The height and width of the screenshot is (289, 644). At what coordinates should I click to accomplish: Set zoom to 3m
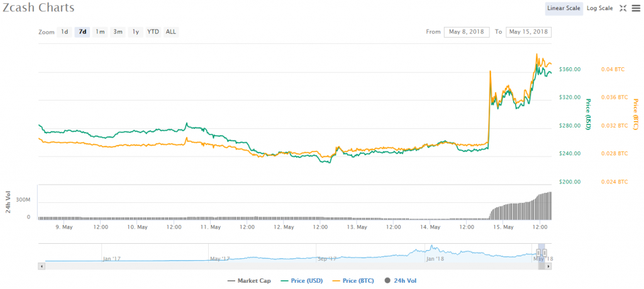[x=118, y=31]
